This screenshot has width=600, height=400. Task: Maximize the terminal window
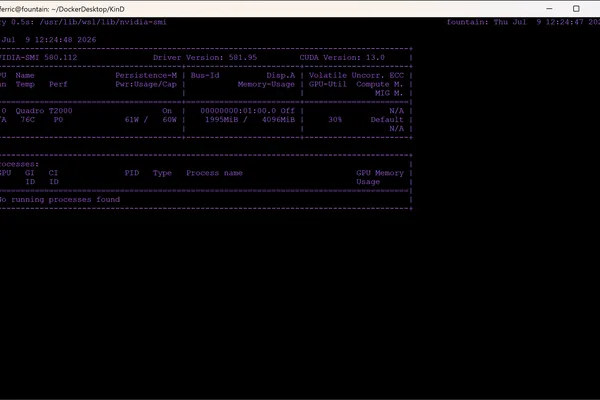coord(576,8)
